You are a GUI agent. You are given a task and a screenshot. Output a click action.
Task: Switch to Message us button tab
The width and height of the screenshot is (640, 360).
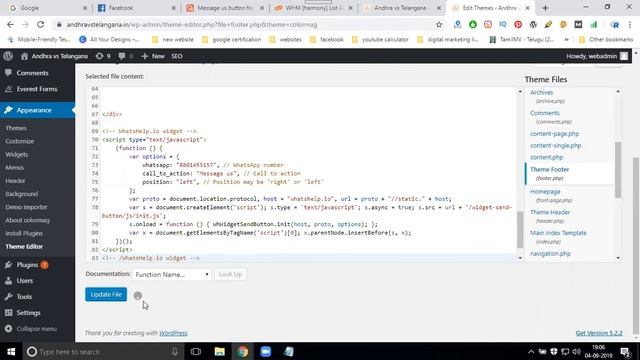click(x=224, y=8)
